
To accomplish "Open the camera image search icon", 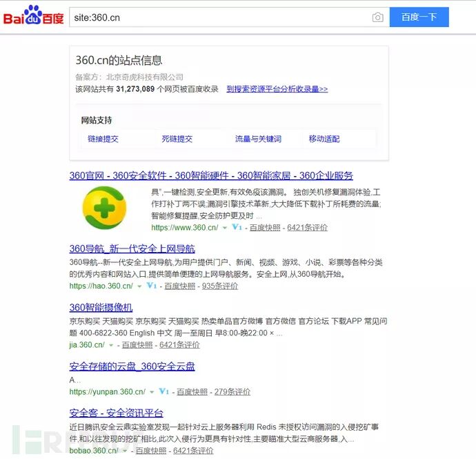I will coord(377,17).
